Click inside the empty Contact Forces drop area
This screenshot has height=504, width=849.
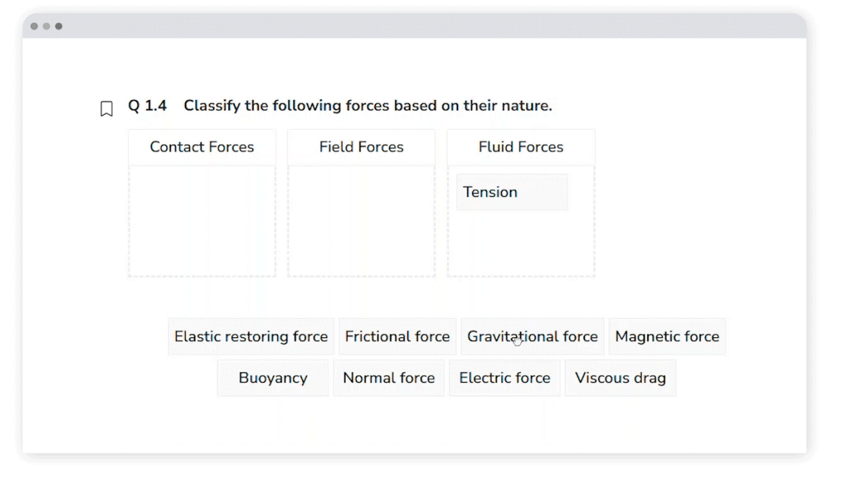click(x=202, y=220)
